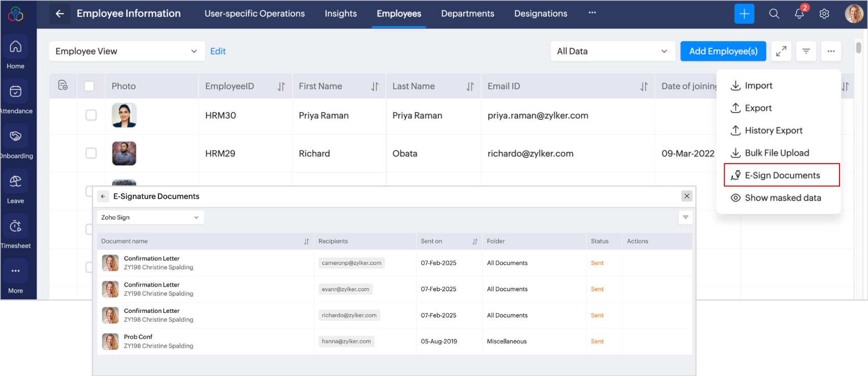Image resolution: width=868 pixels, height=376 pixels.
Task: Click the Edit link beside Employee View
Action: (x=218, y=51)
